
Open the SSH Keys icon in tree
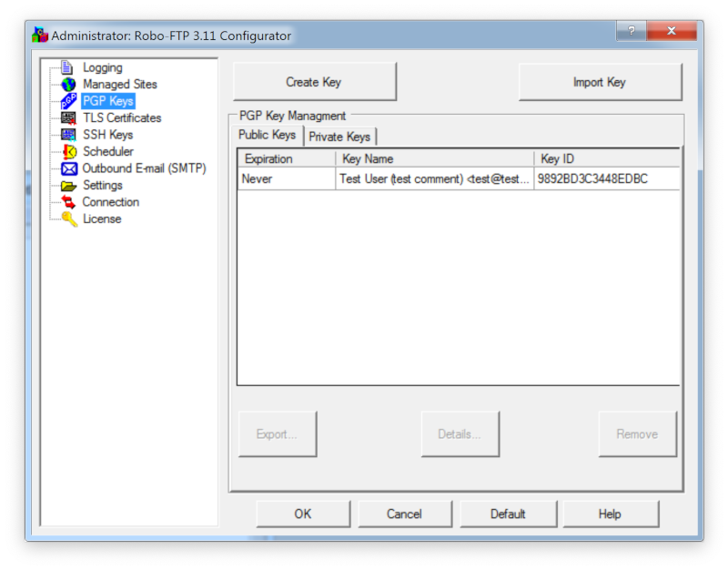tap(68, 135)
